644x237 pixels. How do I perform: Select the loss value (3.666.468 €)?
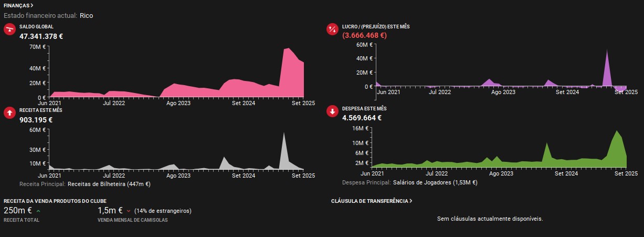pyautogui.click(x=364, y=36)
